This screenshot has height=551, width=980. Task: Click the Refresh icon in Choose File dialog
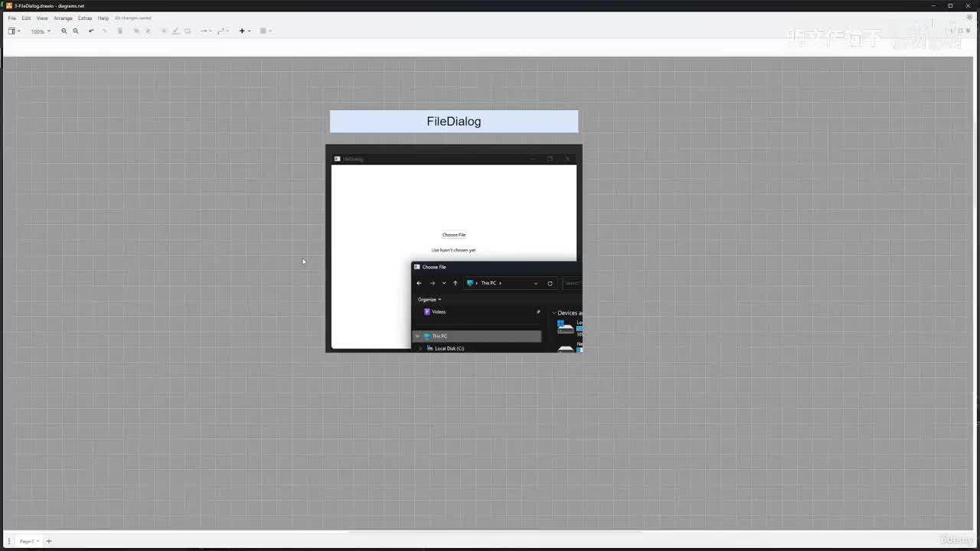550,283
